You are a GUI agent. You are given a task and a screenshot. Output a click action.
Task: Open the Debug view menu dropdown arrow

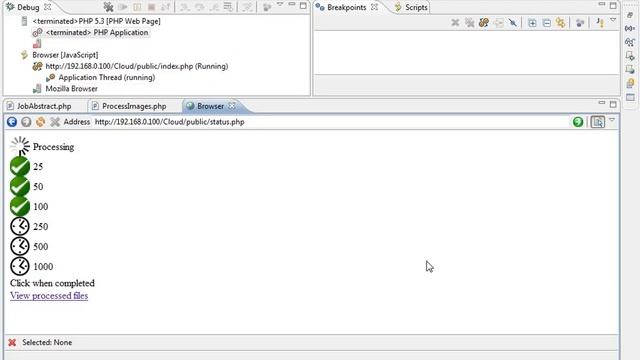280,4
